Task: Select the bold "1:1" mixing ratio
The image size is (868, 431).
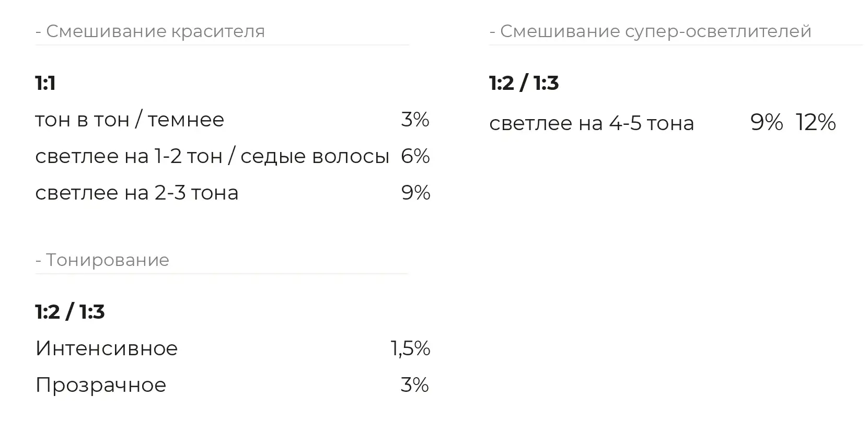Action: pos(45,83)
